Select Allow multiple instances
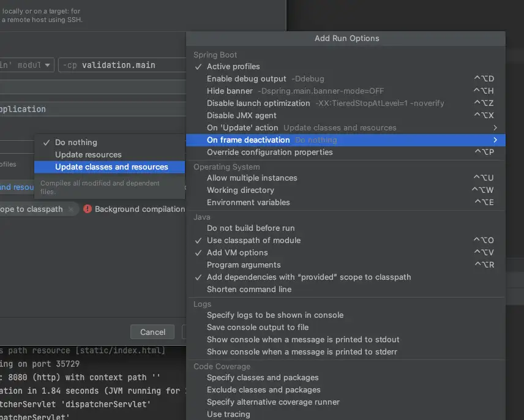Screen dimensions: 524x420 (346, 178)
